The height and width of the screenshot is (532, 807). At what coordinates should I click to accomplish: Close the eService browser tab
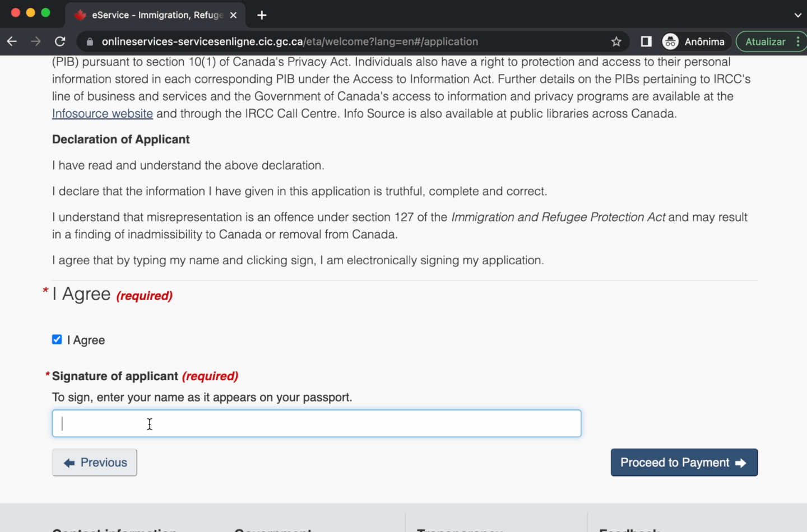click(x=234, y=15)
